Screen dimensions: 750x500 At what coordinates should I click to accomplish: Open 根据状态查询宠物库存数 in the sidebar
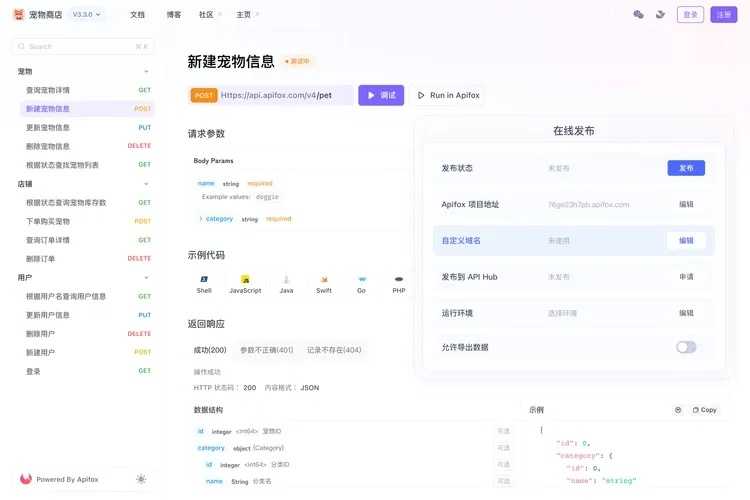click(x=88, y=202)
